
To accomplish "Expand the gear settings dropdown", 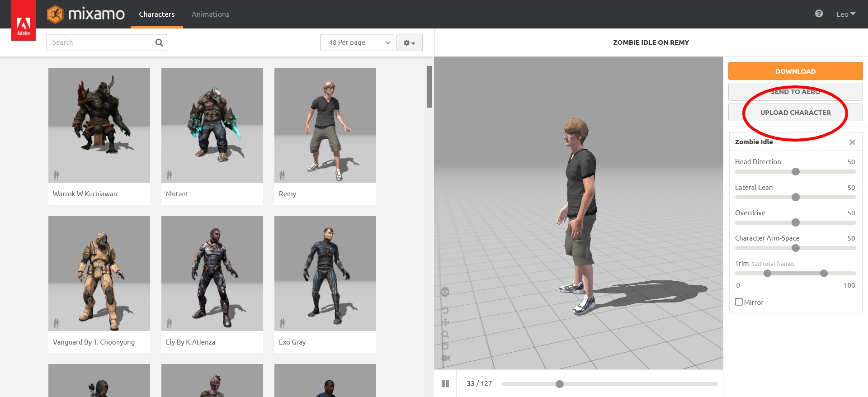I will tap(409, 43).
